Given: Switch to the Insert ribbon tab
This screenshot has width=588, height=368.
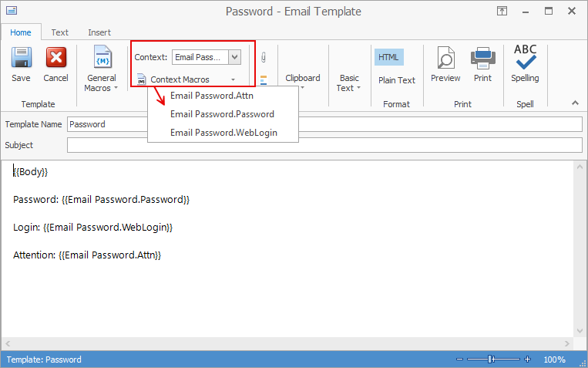Looking at the screenshot, I should [x=99, y=32].
